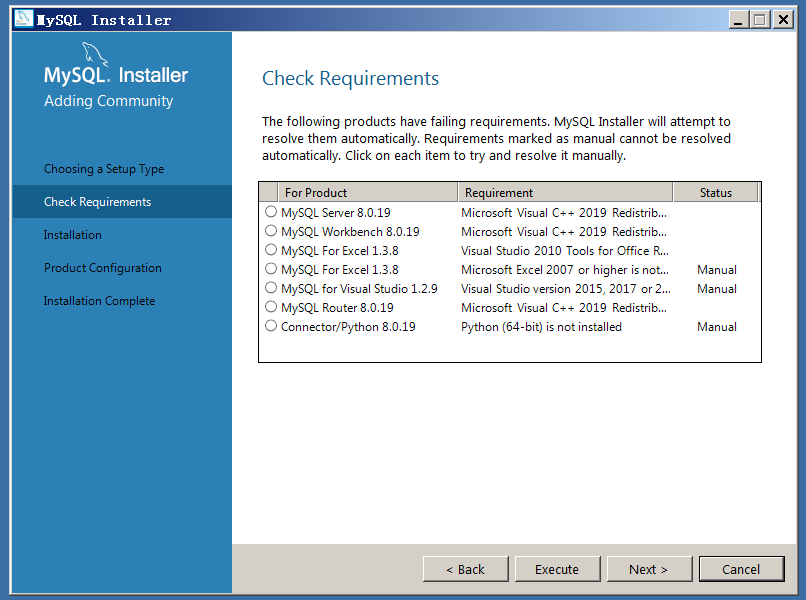Click 'Visual Studio version 2015, 2017' requirement
The height and width of the screenshot is (600, 806).
(566, 289)
